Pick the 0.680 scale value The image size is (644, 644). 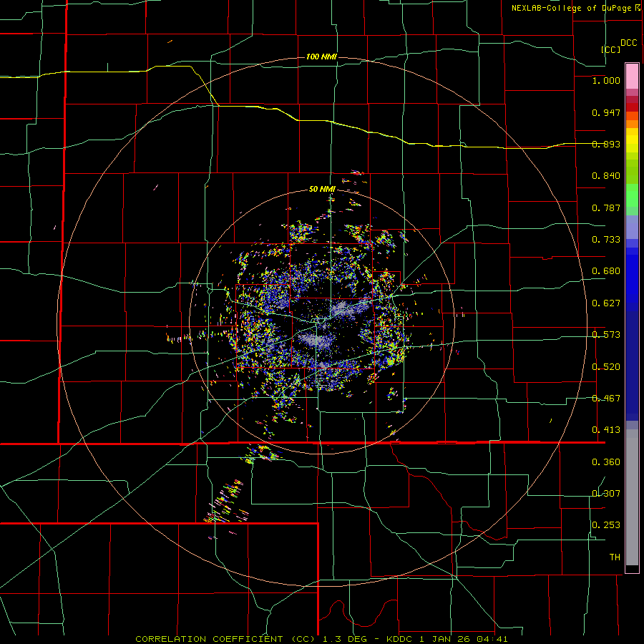pyautogui.click(x=606, y=271)
